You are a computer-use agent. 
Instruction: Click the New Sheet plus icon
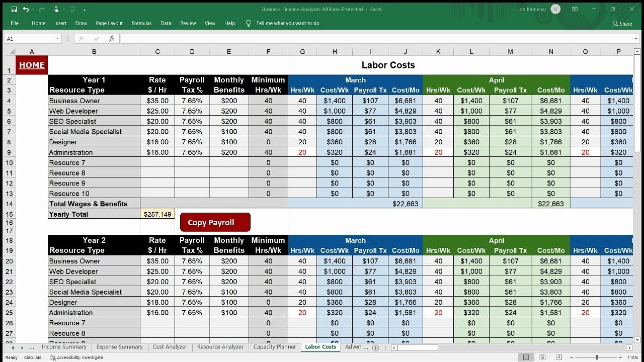[x=375, y=348]
